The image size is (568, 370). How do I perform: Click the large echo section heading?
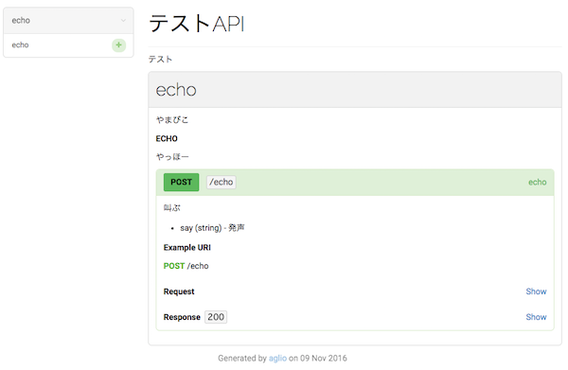(176, 90)
